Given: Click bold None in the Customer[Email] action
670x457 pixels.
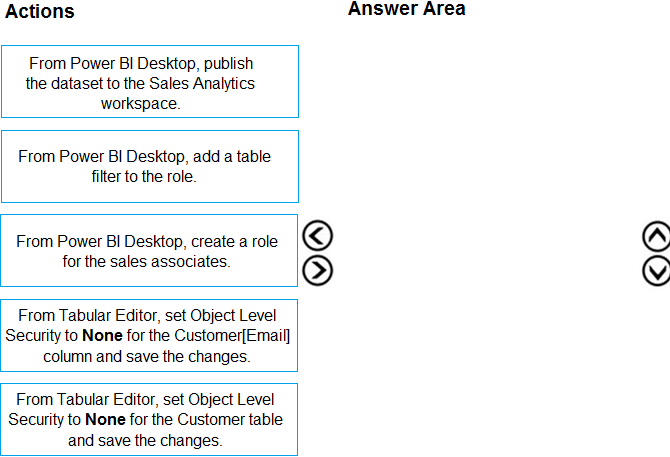Looking at the screenshot, I should click(x=102, y=336).
